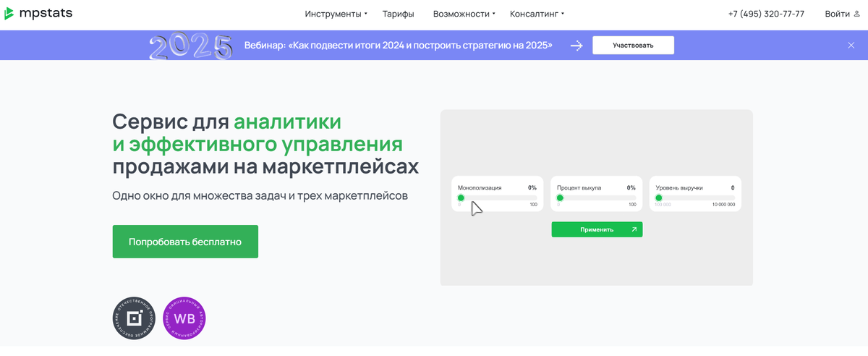This screenshot has height=356, width=868.
Task: Click the Процент выкупа 0% value
Action: 631,187
